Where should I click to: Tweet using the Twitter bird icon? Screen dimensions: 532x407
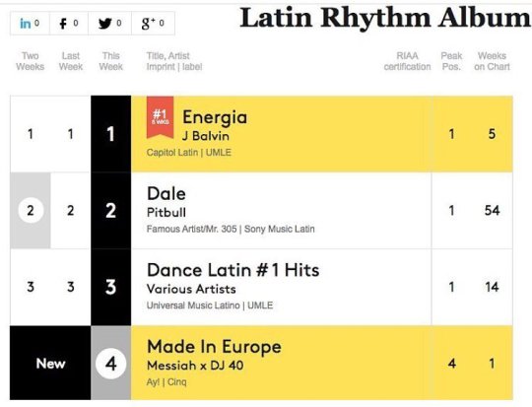click(105, 24)
